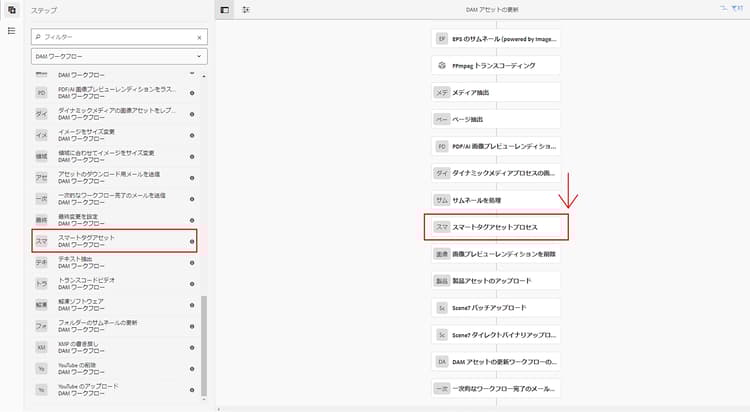Open info dot for スマートタグアセット step

tap(192, 241)
